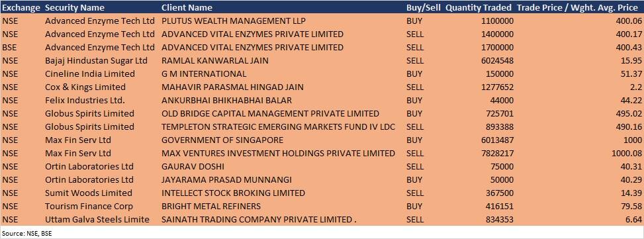
Task: Click the Quantity Traded column header
Action: pos(479,7)
